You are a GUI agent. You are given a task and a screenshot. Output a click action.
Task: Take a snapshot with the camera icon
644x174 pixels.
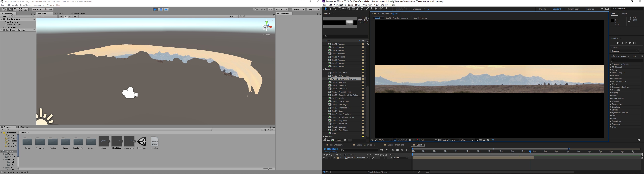point(410,140)
